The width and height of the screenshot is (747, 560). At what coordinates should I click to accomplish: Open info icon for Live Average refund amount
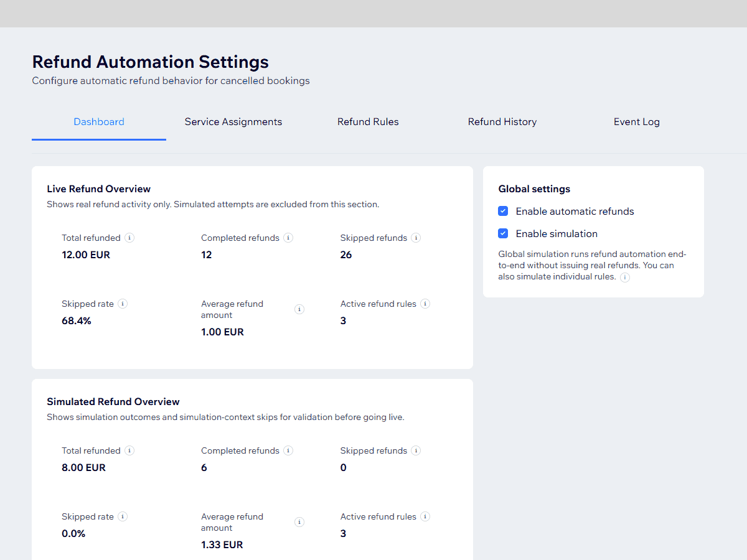[299, 309]
